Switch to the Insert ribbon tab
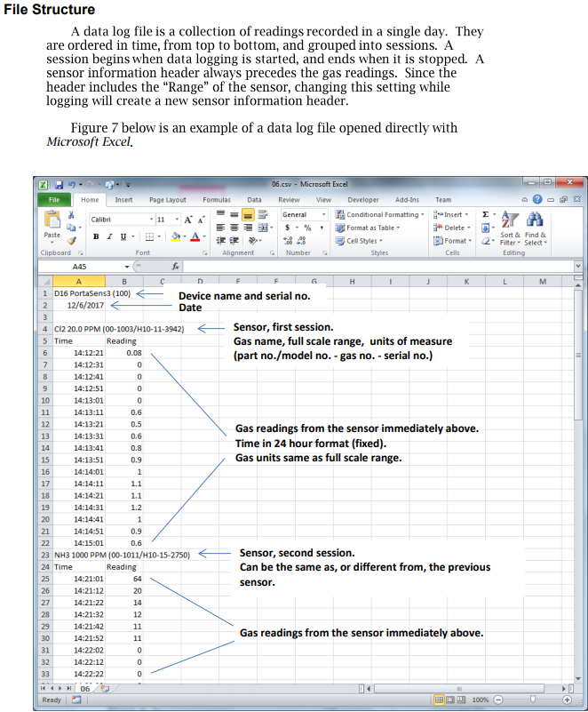 123,200
